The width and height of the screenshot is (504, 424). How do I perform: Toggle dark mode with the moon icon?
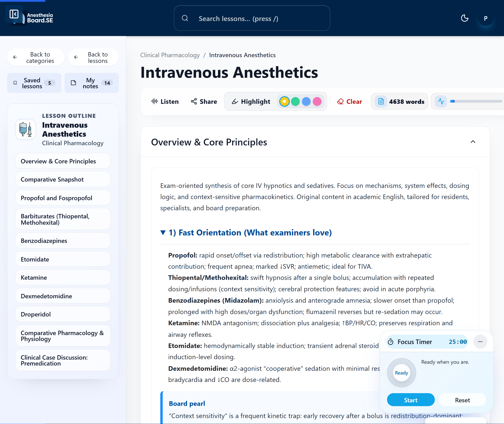464,18
